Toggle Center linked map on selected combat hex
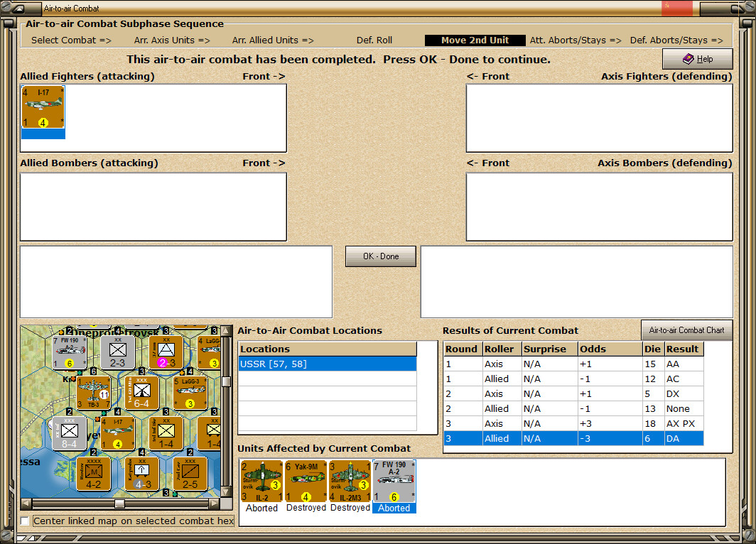Screen dimensions: 756x544 coord(25,521)
